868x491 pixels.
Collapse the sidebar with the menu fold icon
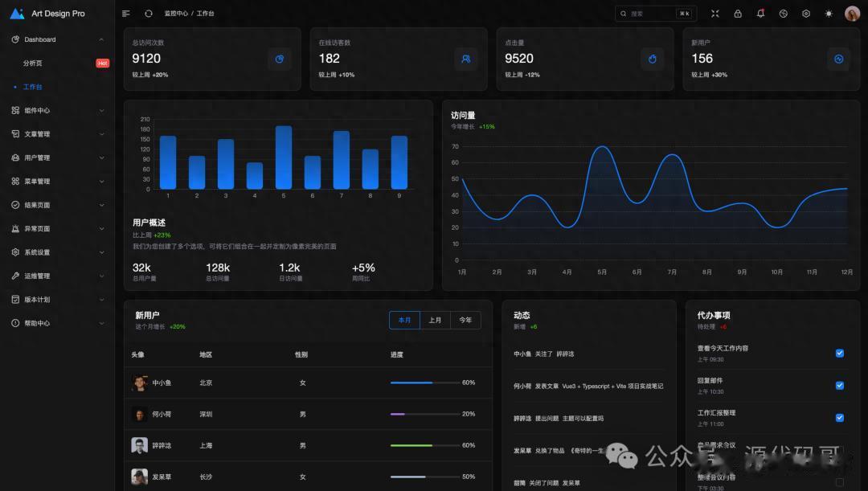coord(126,14)
